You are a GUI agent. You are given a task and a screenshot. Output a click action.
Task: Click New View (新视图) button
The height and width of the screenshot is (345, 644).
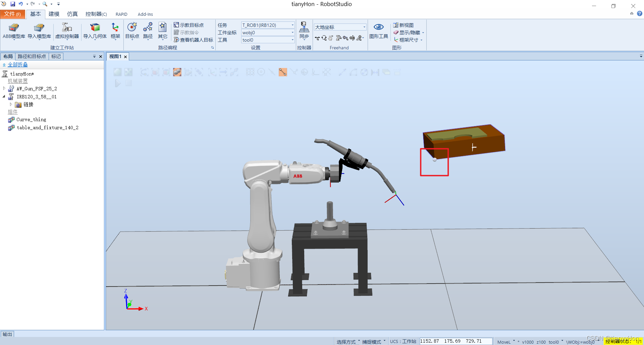404,25
